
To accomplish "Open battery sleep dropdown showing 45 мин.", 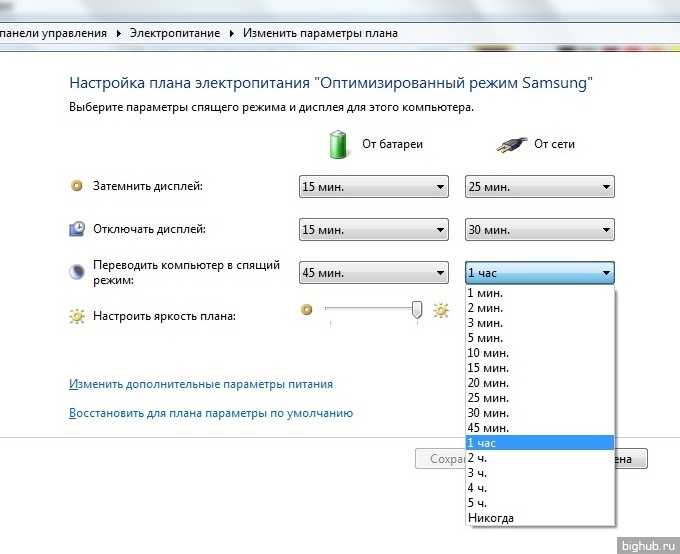I will (373, 272).
